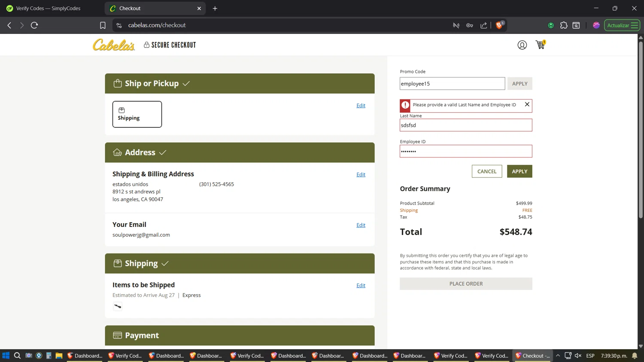644x362 pixels.
Task: Click the media mute icon in address bar
Action: tap(456, 25)
